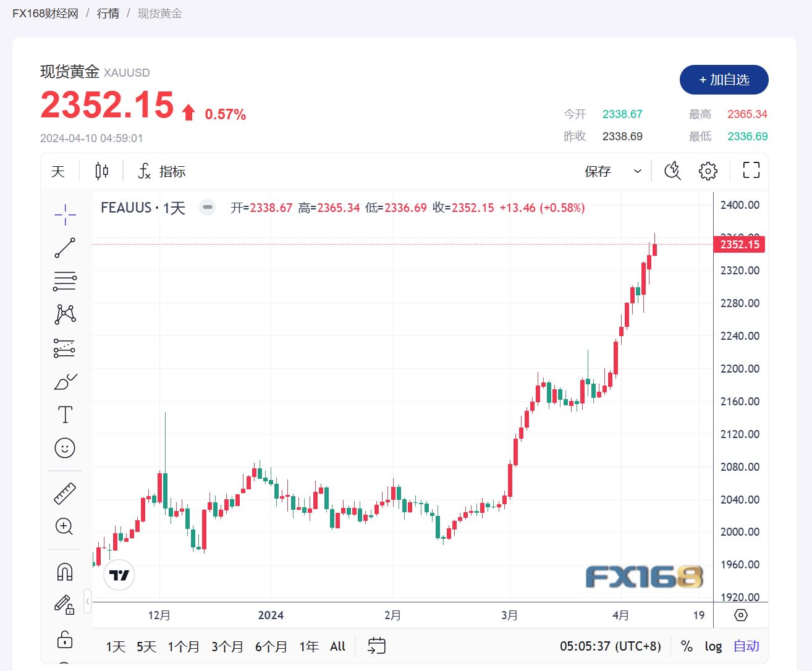This screenshot has width=812, height=671.
Task: Click the 2400.00 price axis label
Action: 740,205
